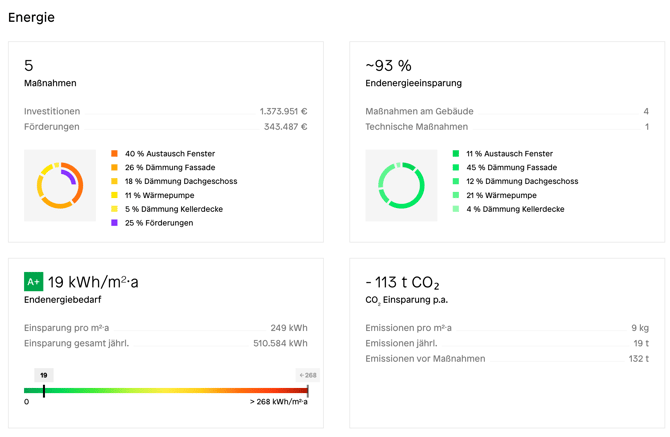Click the orange Maßnahmen donut chart
The image size is (670, 437).
point(59,185)
